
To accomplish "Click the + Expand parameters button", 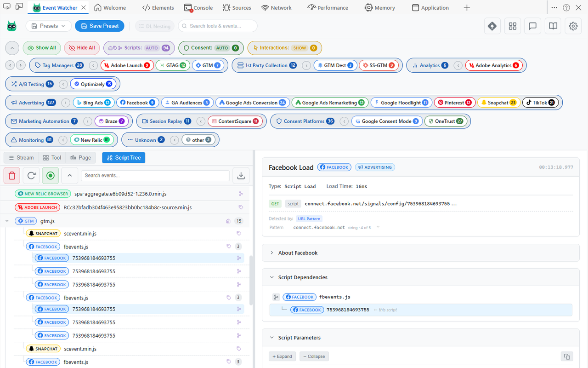I will click(282, 356).
